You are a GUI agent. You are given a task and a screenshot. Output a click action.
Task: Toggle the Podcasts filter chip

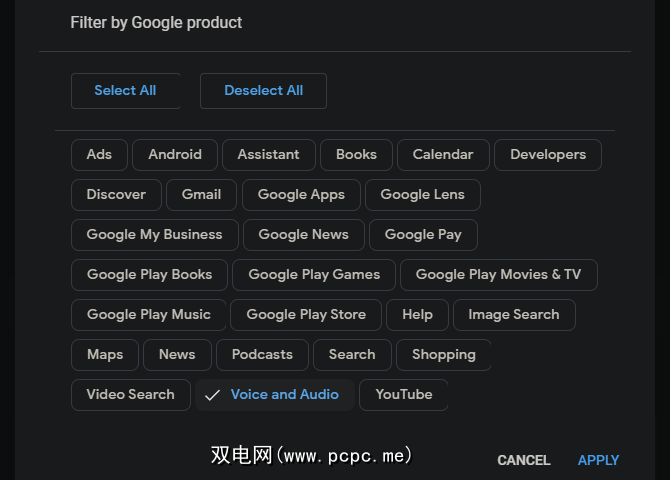[262, 355]
